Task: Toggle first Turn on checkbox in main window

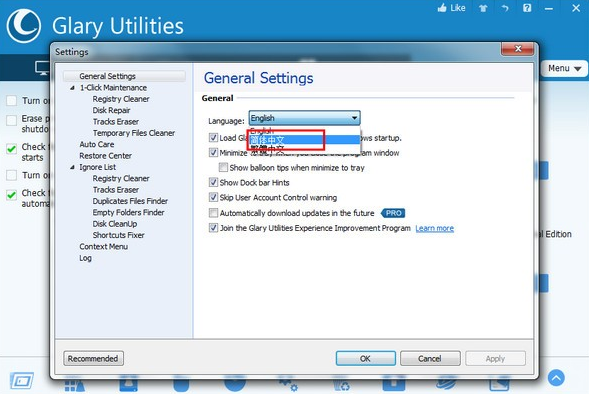Action: point(12,101)
